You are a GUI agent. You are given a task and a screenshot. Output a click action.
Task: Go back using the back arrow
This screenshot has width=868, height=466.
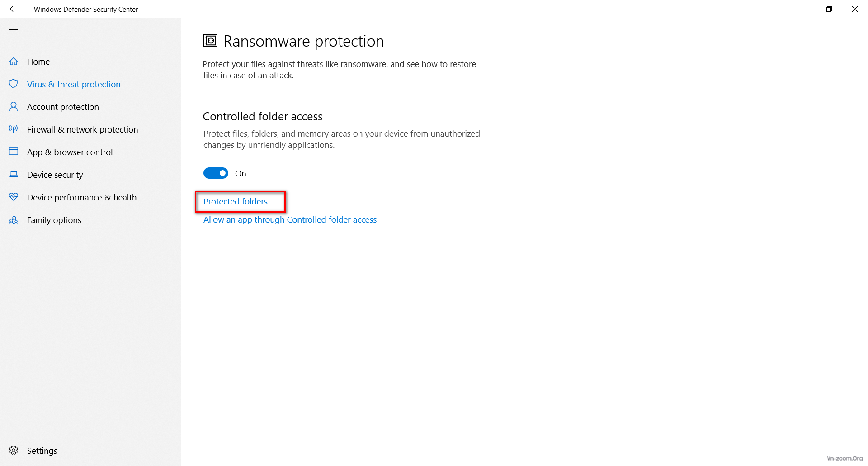[13, 9]
